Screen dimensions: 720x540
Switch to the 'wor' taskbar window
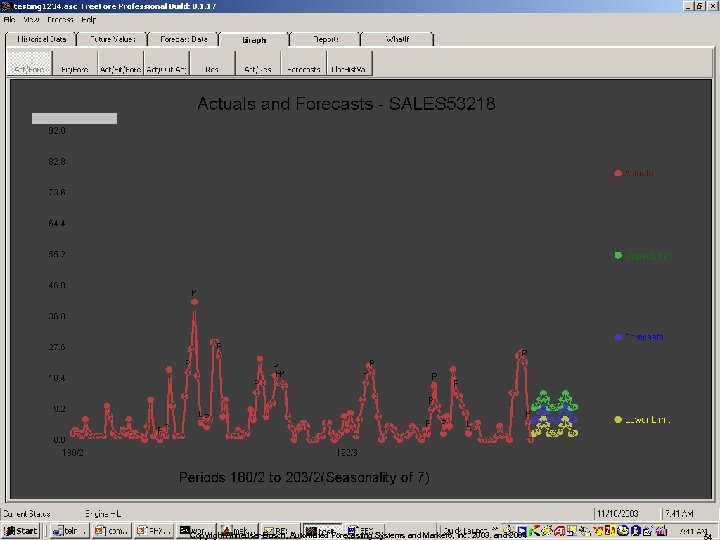tap(197, 531)
